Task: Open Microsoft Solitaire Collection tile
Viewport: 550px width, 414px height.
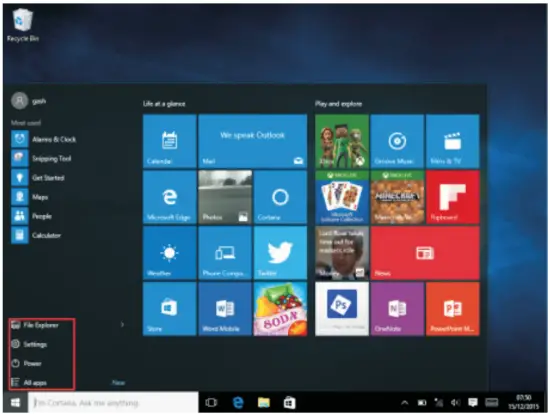Action: [342, 197]
